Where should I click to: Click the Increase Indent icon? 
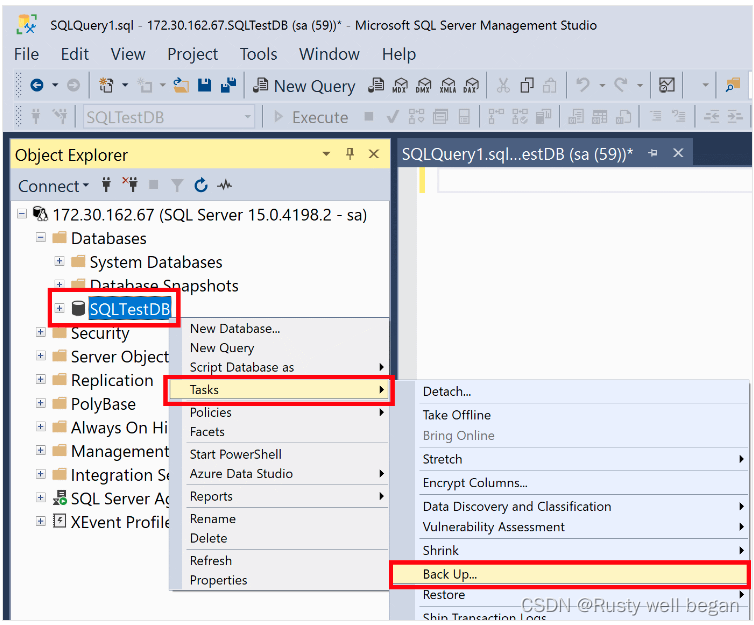(x=735, y=117)
